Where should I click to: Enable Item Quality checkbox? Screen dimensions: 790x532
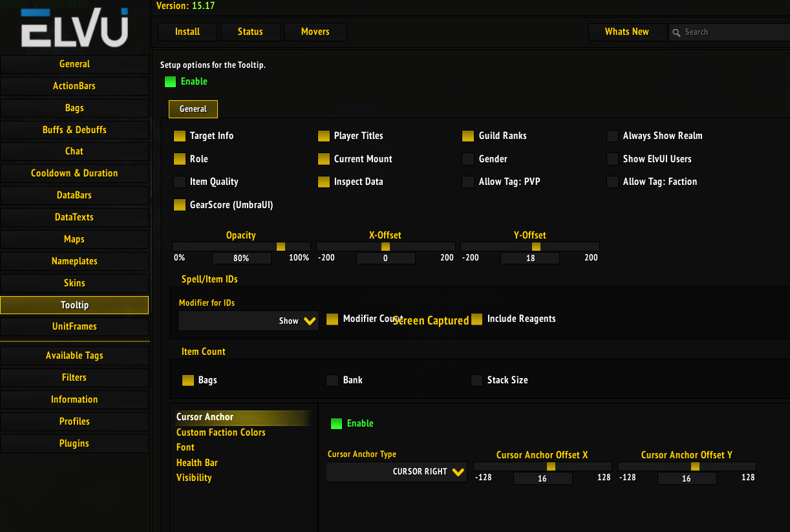click(x=180, y=182)
